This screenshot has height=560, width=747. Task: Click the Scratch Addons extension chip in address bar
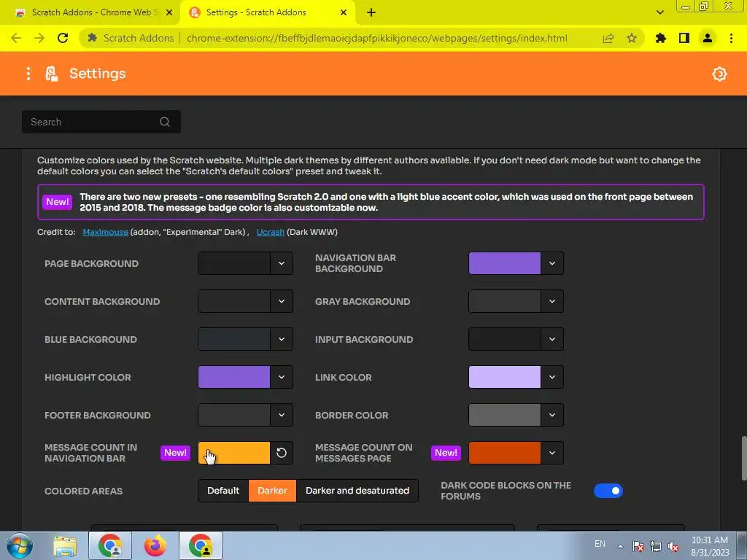[131, 38]
